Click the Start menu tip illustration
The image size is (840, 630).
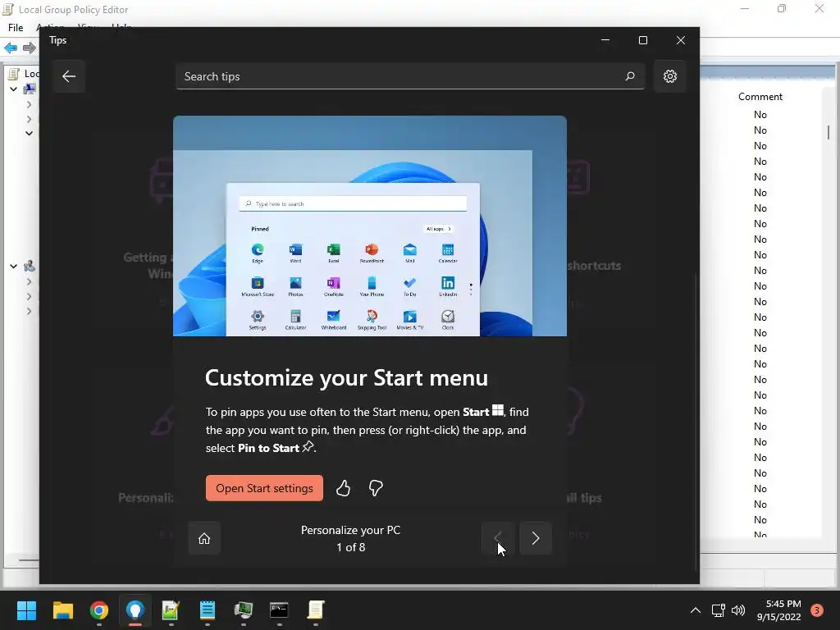(x=370, y=226)
